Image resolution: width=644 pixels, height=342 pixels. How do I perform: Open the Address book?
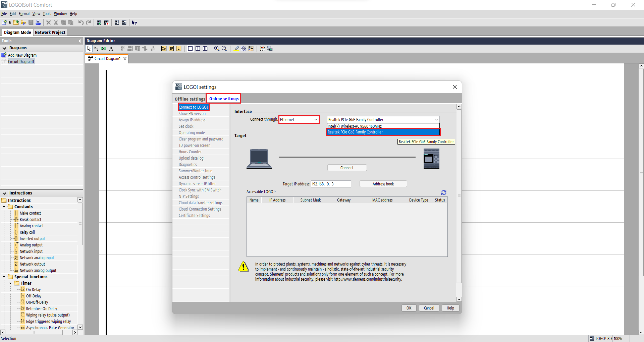[383, 184]
